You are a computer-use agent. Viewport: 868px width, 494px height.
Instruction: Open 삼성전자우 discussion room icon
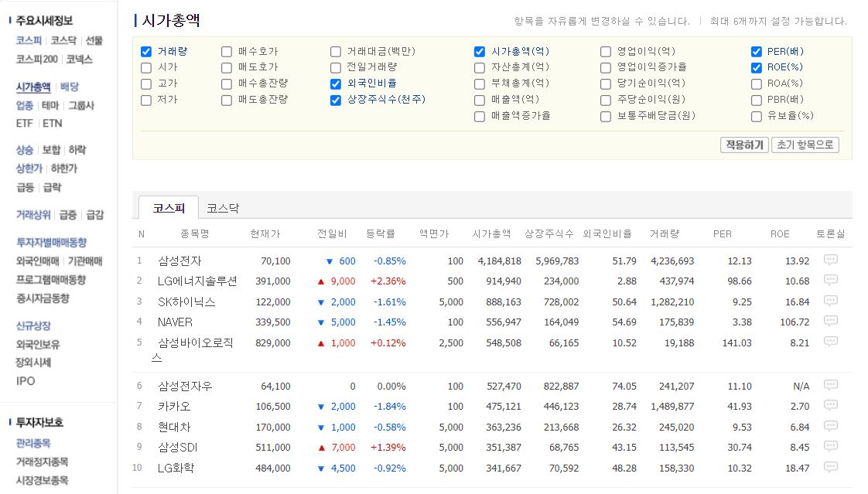(x=830, y=385)
